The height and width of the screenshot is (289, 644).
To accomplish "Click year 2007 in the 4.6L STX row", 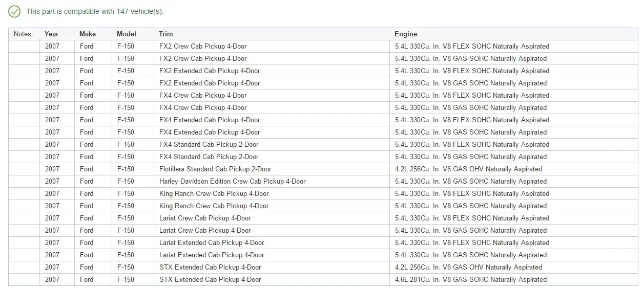I will (52, 279).
